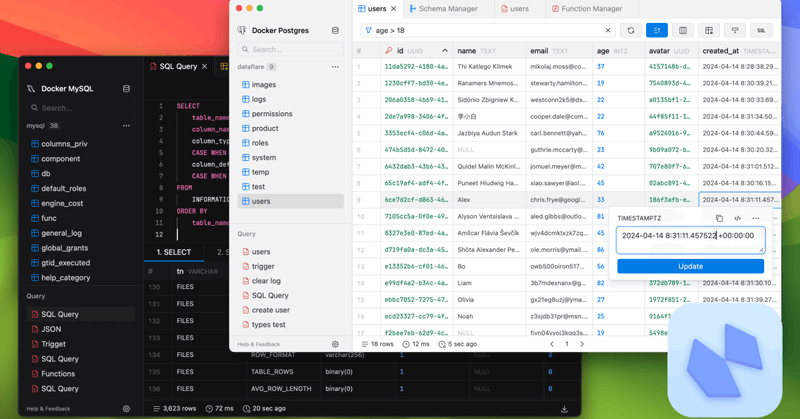The image size is (800, 419).
Task: Open the trigger query
Action: pyautogui.click(x=290, y=266)
